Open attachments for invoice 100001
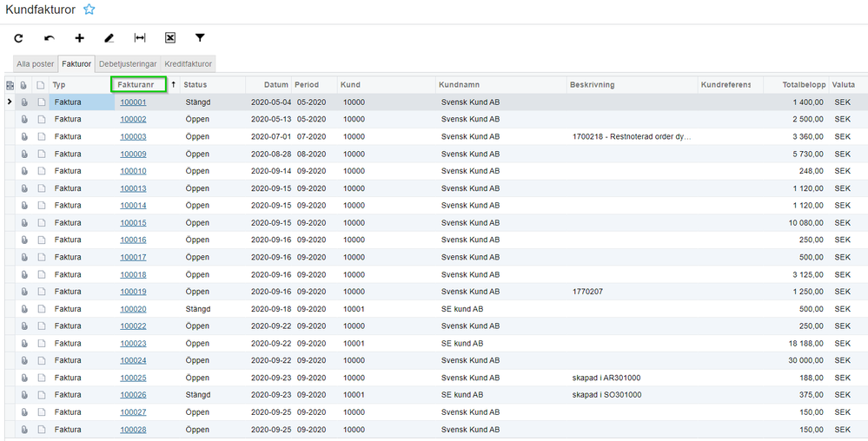Screen dimensions: 868x441 (x=23, y=102)
